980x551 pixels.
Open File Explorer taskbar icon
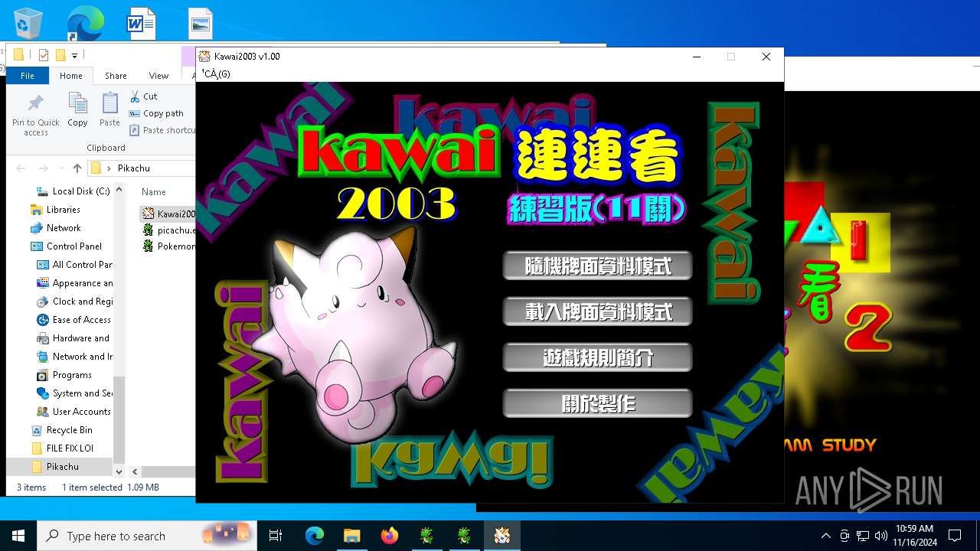[351, 536]
